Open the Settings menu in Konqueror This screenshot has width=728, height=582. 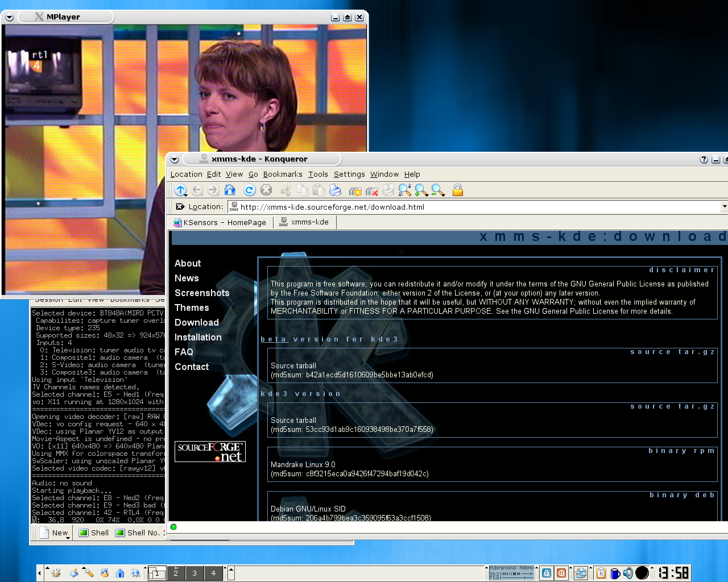(x=349, y=174)
